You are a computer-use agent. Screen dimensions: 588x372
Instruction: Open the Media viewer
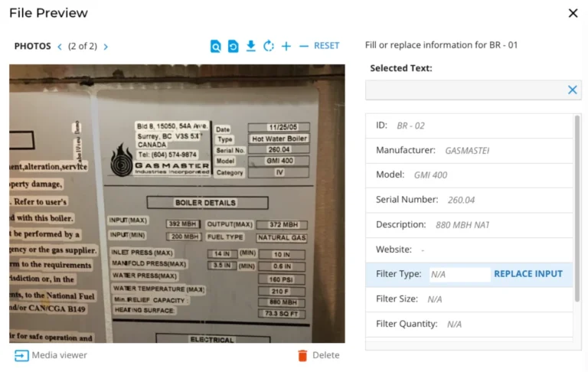(x=51, y=355)
